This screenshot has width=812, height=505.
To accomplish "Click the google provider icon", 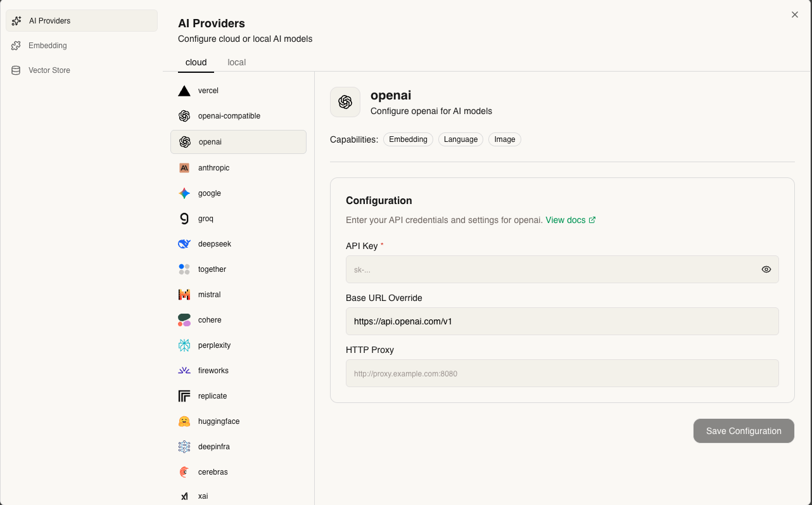I will coord(184,193).
